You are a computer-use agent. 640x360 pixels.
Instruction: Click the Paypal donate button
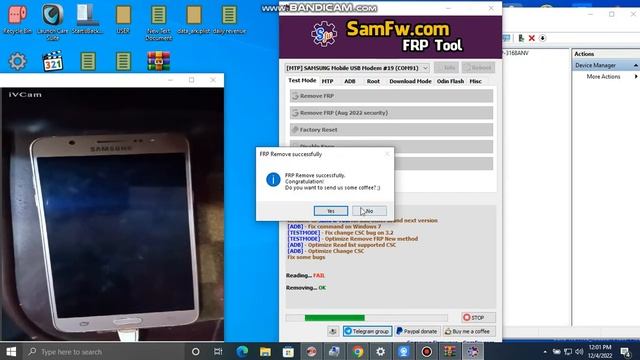click(417, 331)
